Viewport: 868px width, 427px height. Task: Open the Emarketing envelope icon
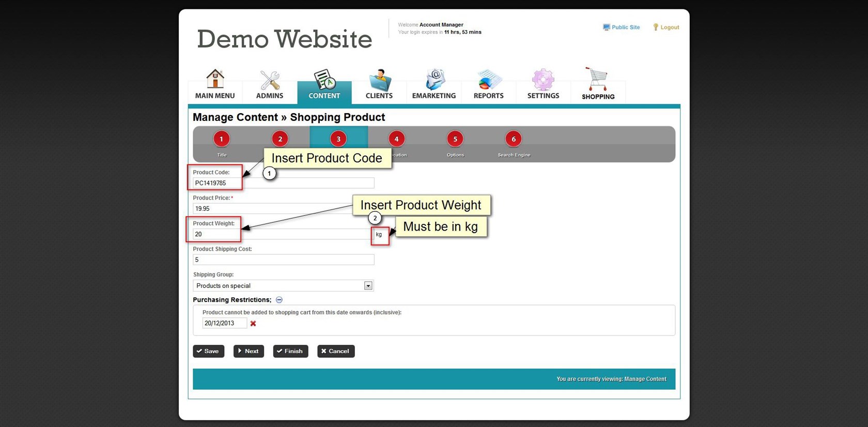[434, 80]
